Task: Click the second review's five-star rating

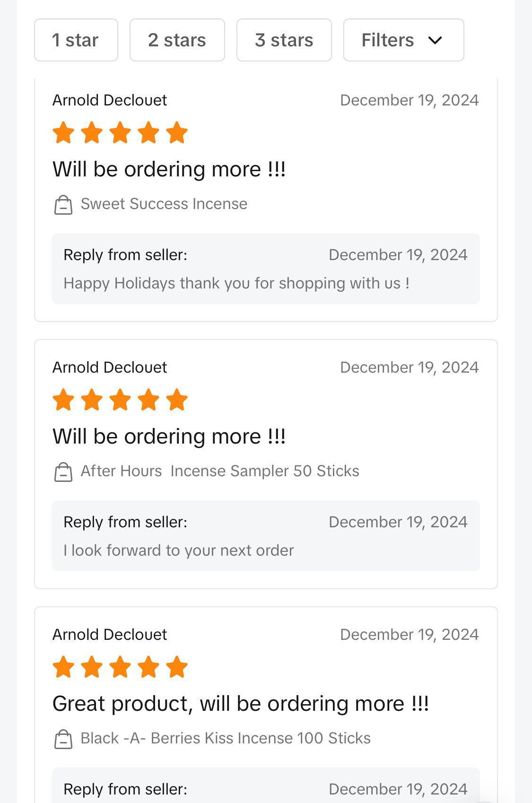Action: (120, 400)
